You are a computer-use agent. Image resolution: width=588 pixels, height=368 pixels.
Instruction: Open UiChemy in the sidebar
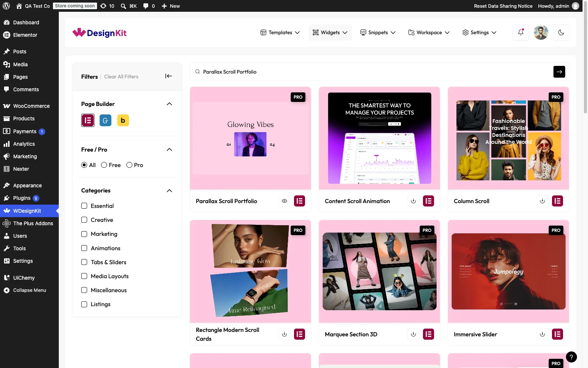coord(29,278)
